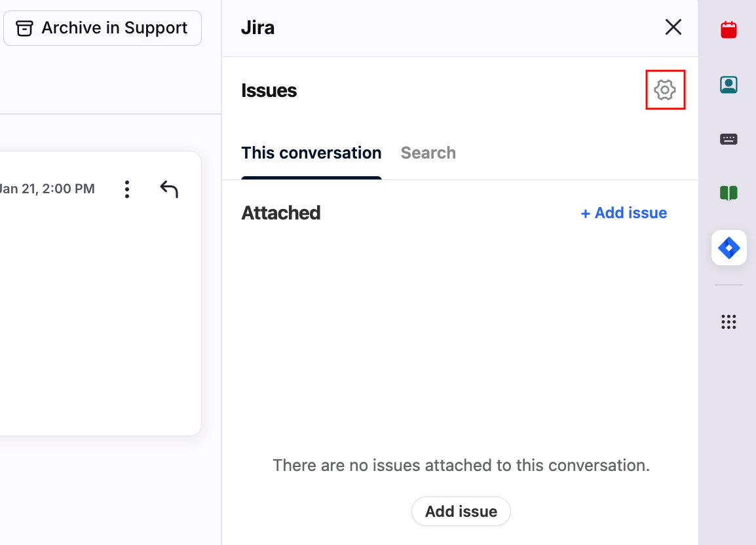The image size is (756, 545).
Task: Open the keyboard shortcuts sidebar icon
Action: point(728,139)
